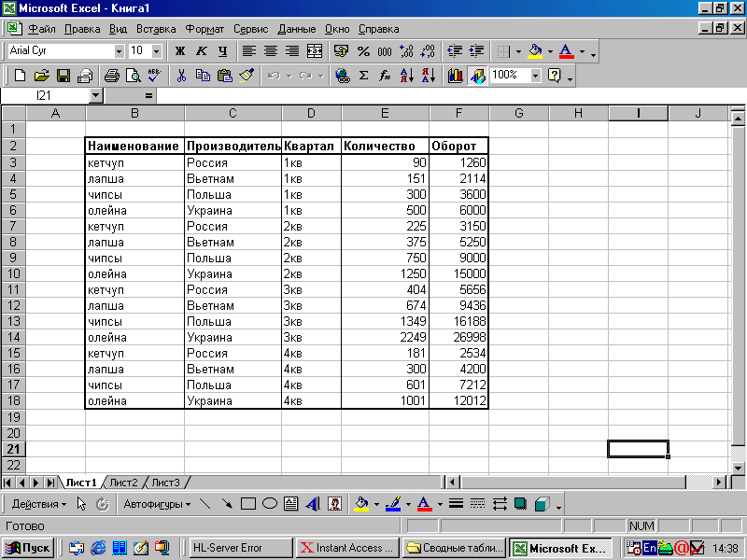Decrease decimal places icon
This screenshot has height=560, width=747.
click(x=428, y=51)
